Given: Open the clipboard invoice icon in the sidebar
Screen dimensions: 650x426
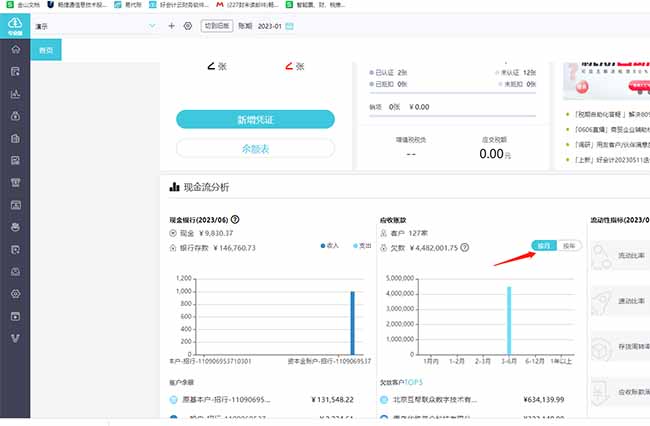Looking at the screenshot, I should coord(15,138).
